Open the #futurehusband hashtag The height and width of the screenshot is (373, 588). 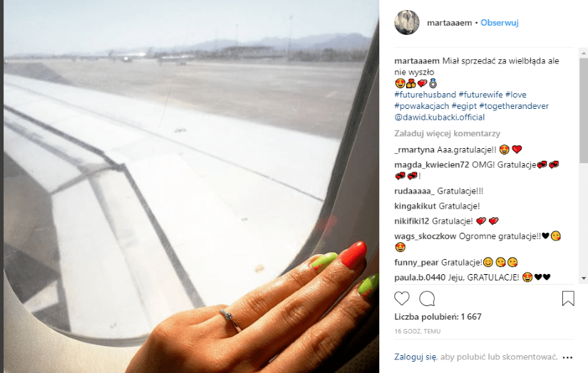tap(425, 95)
